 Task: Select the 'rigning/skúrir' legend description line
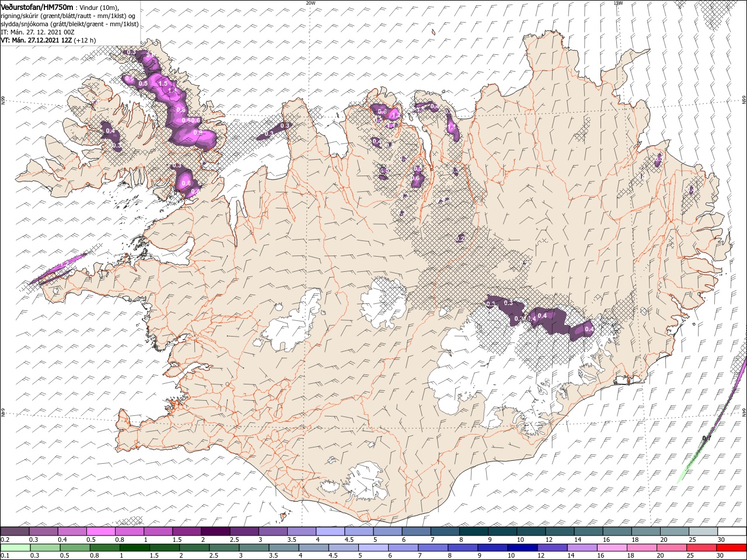point(68,16)
